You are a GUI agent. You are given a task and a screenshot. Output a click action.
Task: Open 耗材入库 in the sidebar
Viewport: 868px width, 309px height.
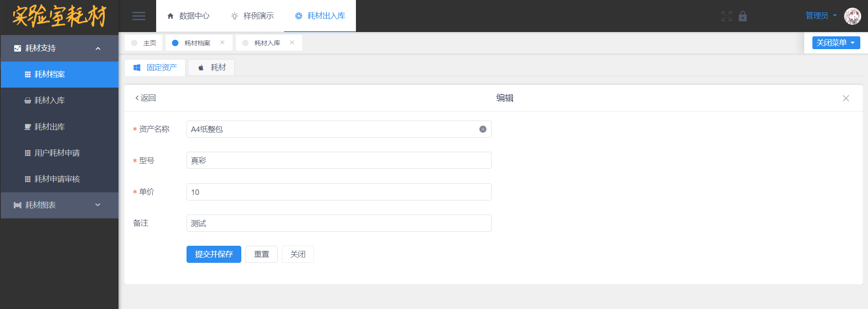59,100
